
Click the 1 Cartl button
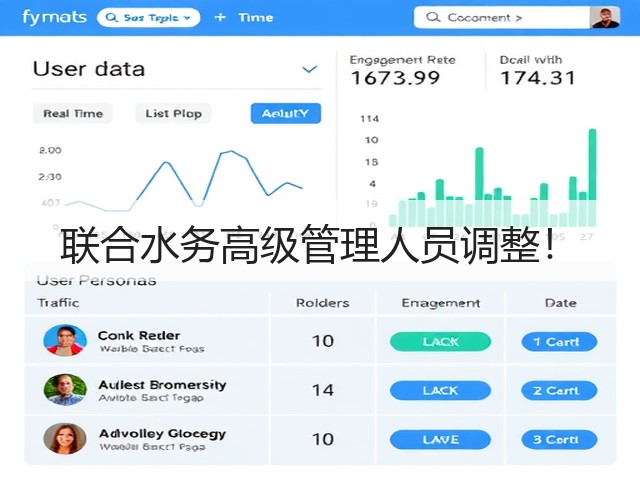click(x=559, y=342)
